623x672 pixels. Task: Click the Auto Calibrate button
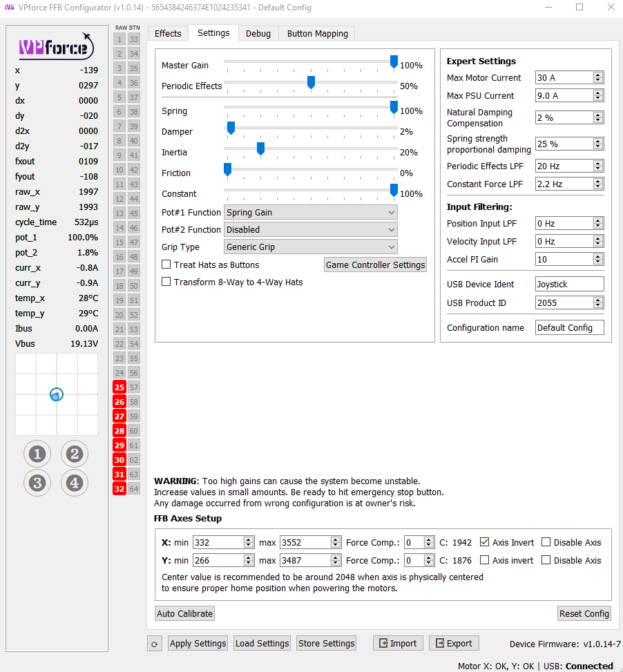click(x=184, y=614)
